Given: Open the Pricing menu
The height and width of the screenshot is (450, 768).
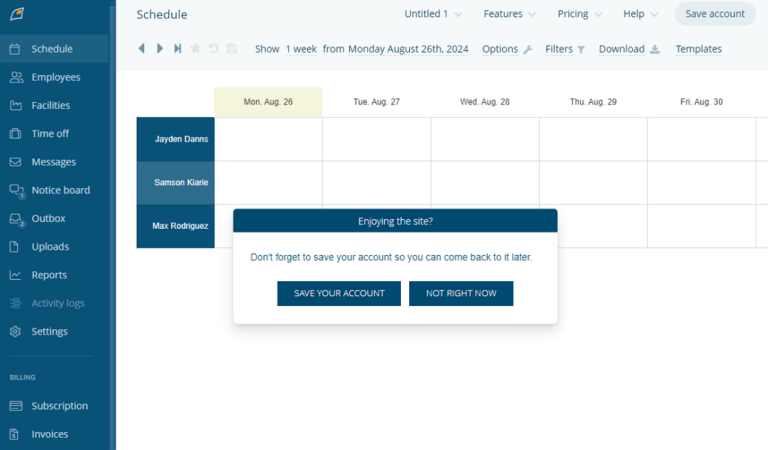Looking at the screenshot, I should (x=579, y=14).
